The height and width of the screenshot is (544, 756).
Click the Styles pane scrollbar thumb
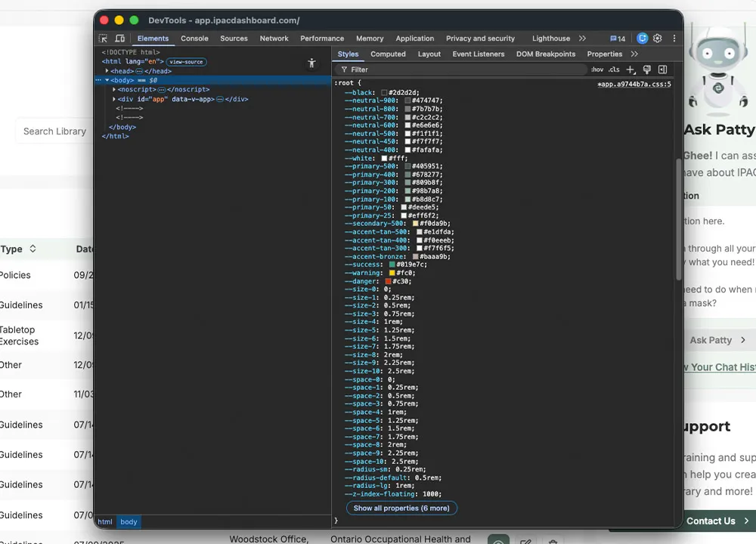678,219
